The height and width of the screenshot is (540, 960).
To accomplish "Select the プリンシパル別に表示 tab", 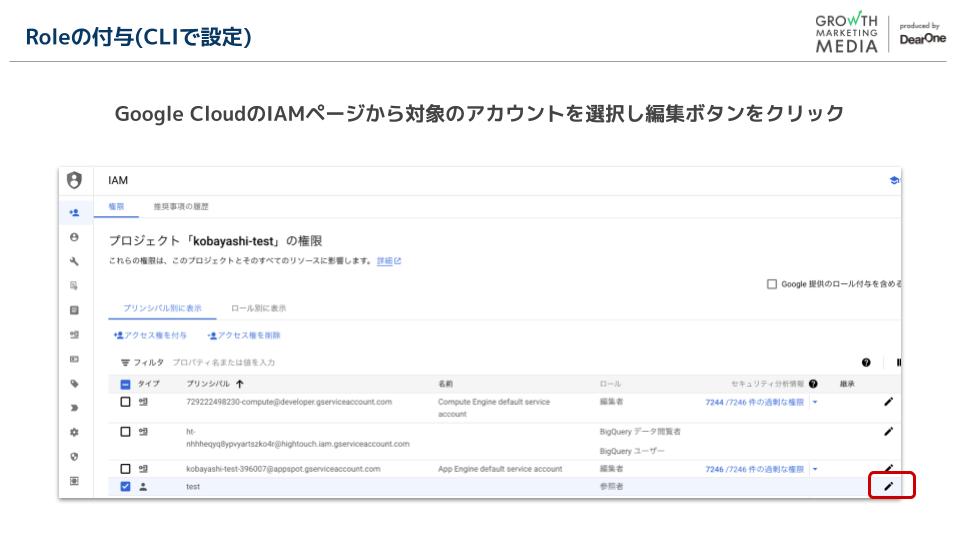I will (162, 308).
